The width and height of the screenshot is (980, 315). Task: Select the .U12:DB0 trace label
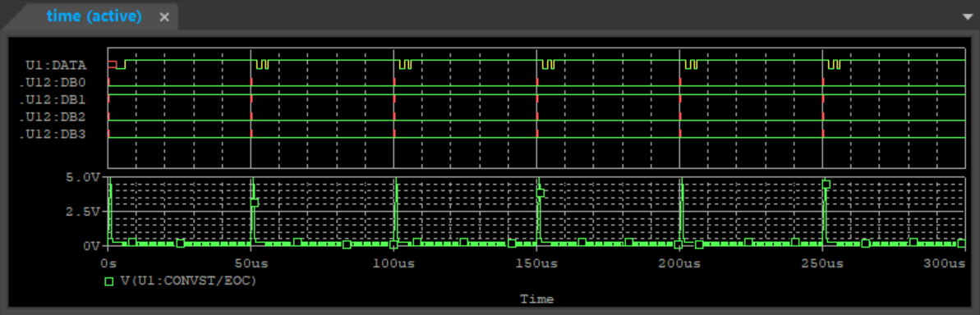[53, 82]
